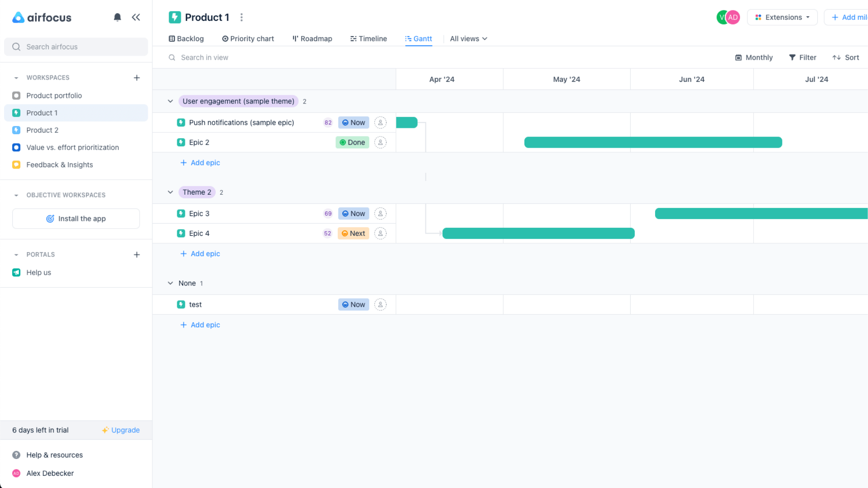Add a new portal with plus icon
The height and width of the screenshot is (488, 868).
[x=137, y=254]
